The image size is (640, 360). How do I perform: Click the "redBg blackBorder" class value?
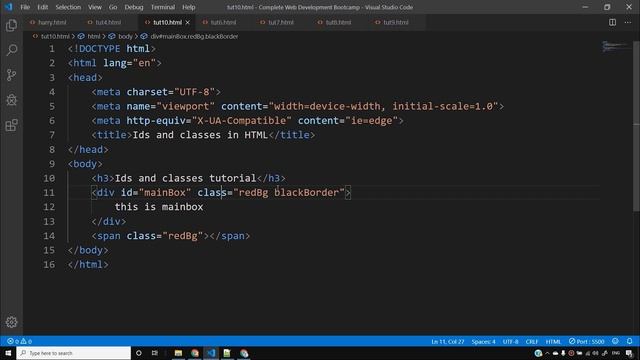(289, 193)
